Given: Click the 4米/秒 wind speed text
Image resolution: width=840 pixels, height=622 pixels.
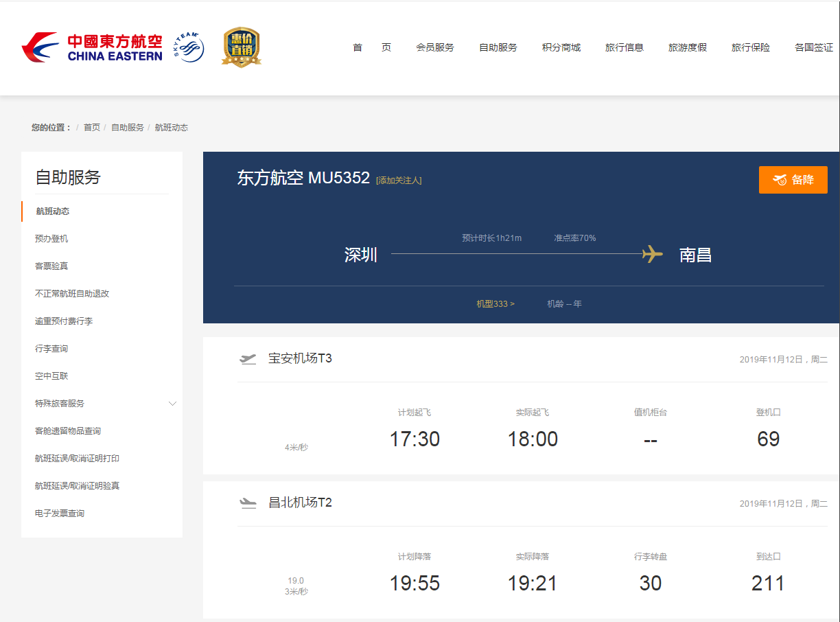Looking at the screenshot, I should 296,448.
